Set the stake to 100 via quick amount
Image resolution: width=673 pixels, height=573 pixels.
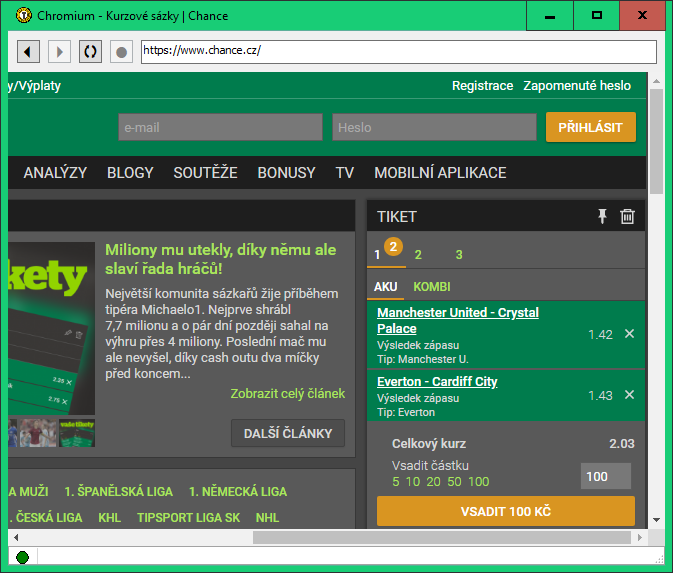[479, 482]
